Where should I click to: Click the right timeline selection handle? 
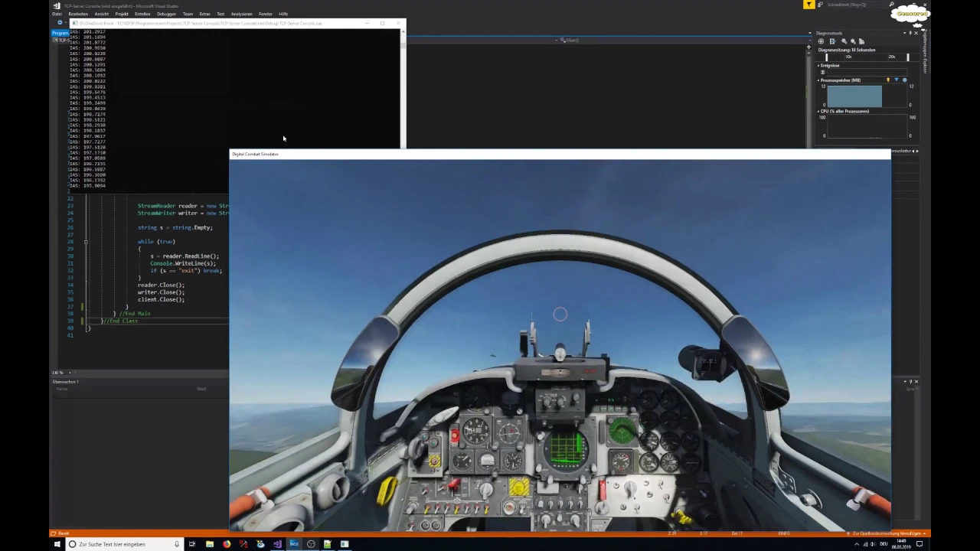tap(908, 57)
